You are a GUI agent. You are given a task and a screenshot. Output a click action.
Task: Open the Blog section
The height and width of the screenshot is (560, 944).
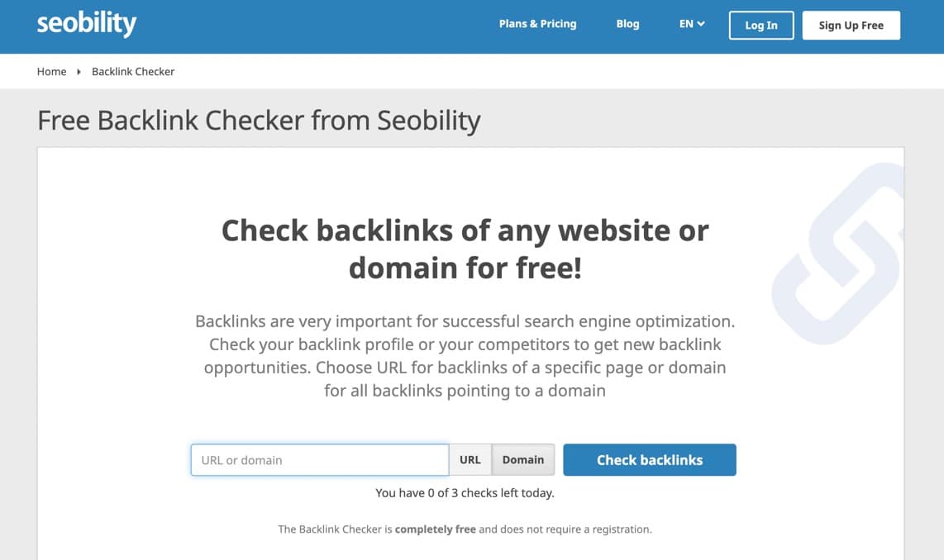click(x=627, y=24)
